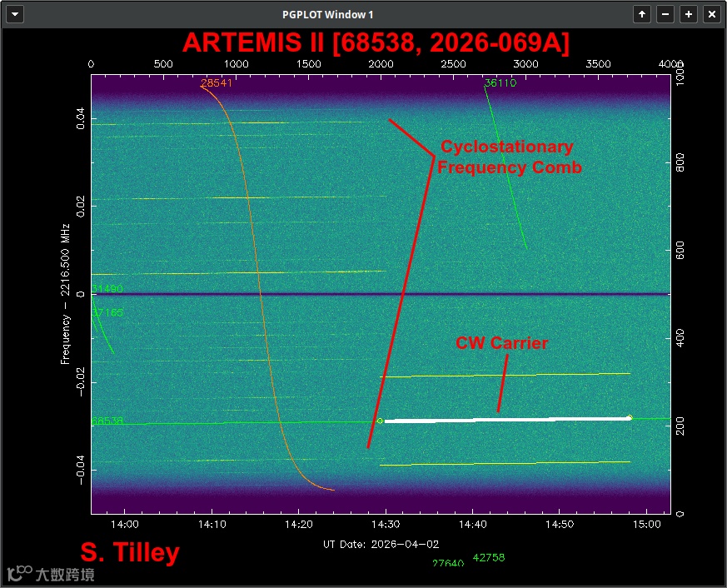Click the 200 right axis tick label
Viewport: 727px width, 588px height.
tap(680, 426)
